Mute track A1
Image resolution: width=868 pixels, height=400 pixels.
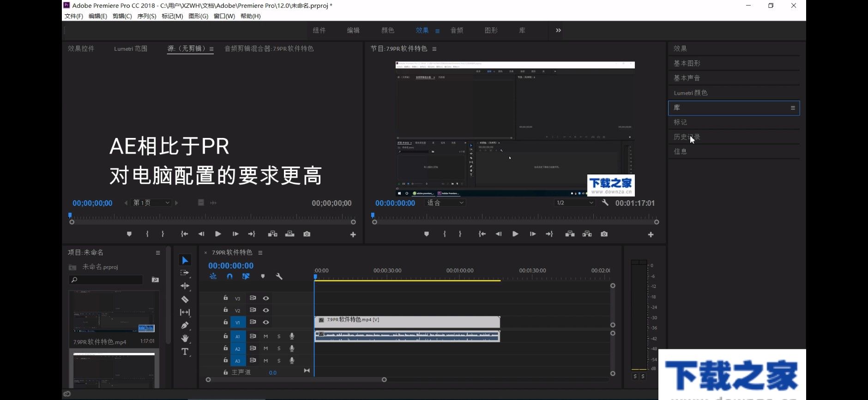[x=265, y=336]
